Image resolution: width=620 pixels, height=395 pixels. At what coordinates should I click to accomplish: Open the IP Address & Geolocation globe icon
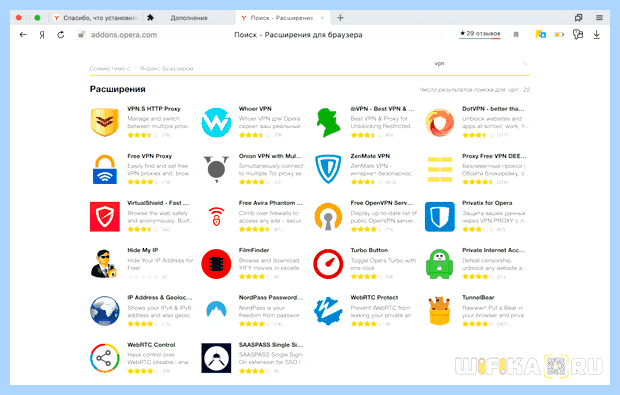pos(105,311)
